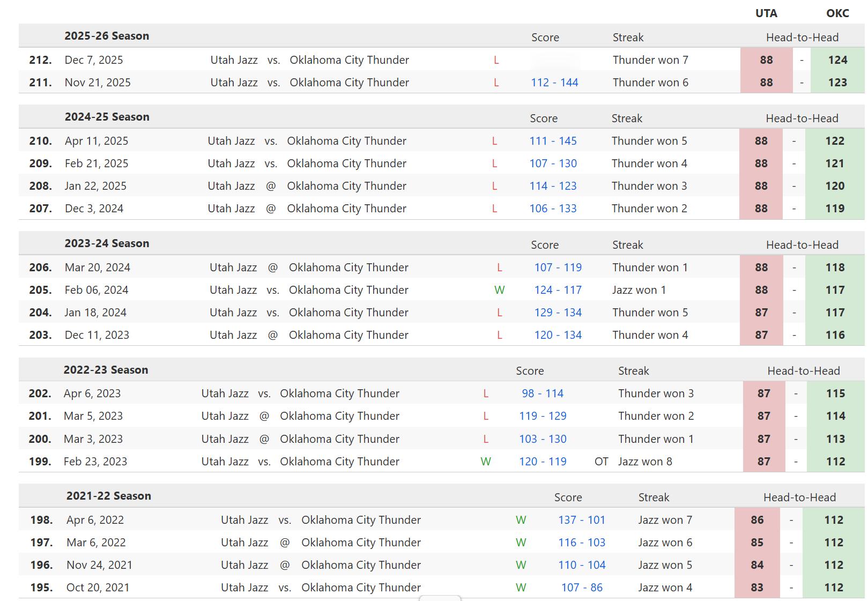This screenshot has width=868, height=601.
Task: Open the 111 - 145 box score
Action: [553, 141]
